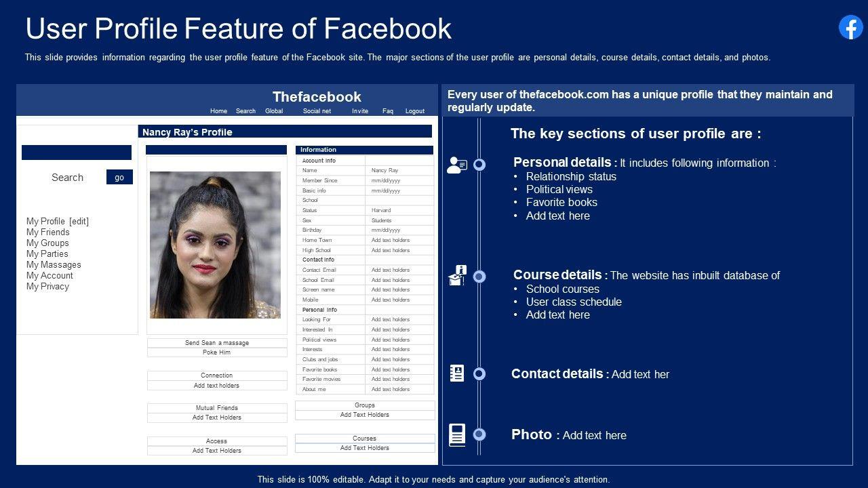Select the Clubs and jobs row label
The height and width of the screenshot is (488, 868).
pos(320,359)
